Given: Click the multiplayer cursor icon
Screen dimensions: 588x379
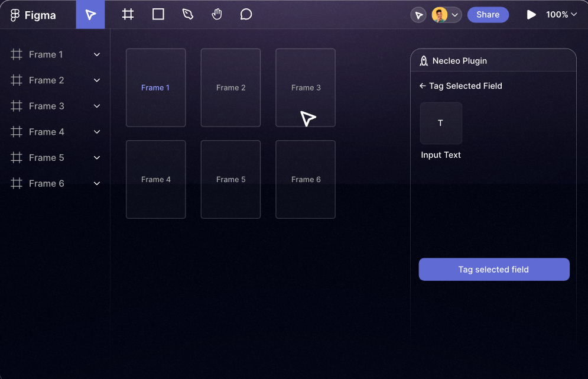Looking at the screenshot, I should click(418, 15).
